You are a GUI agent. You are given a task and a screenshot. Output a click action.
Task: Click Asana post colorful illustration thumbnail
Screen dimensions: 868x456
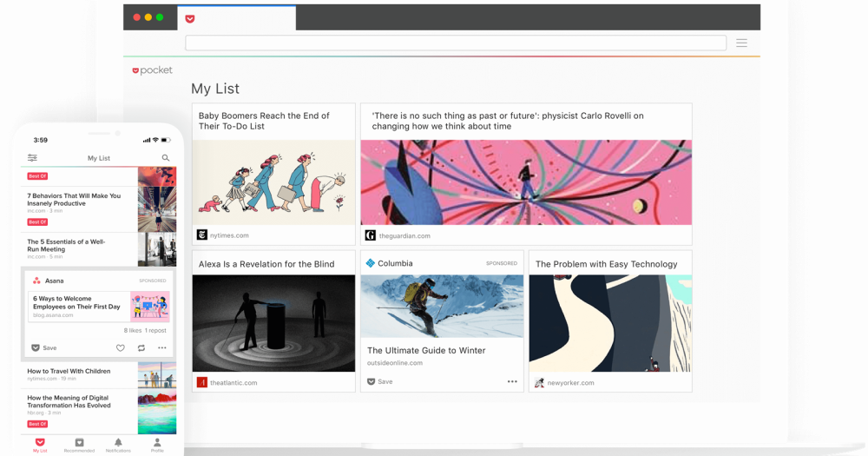tap(150, 307)
